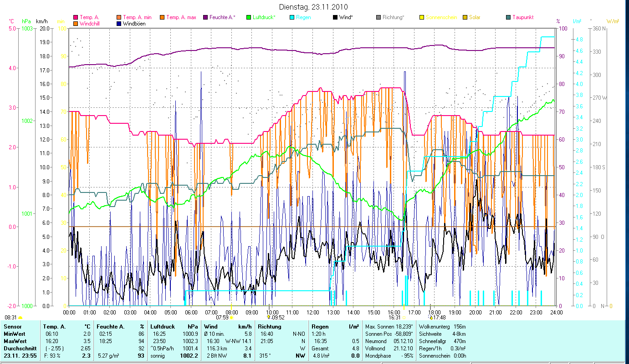Screen dimensions: 629x364
Task: Select the MaxWert row label
Action: coord(15,341)
